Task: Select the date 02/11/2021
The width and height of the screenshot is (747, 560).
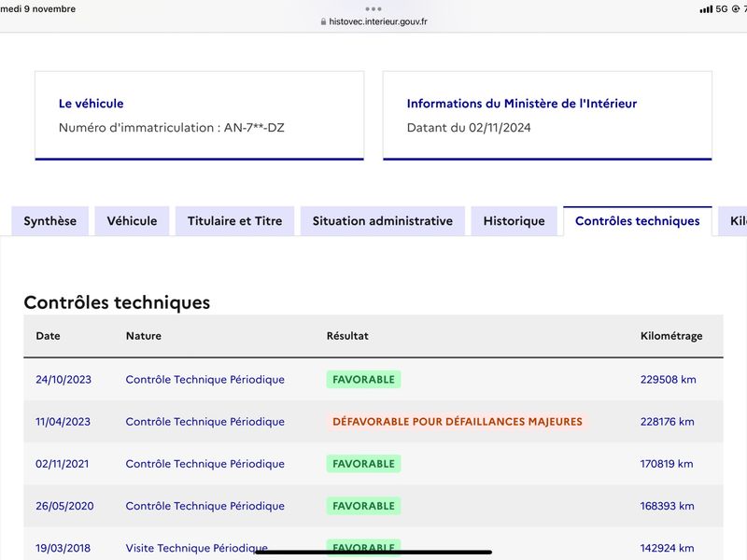Action: click(63, 464)
